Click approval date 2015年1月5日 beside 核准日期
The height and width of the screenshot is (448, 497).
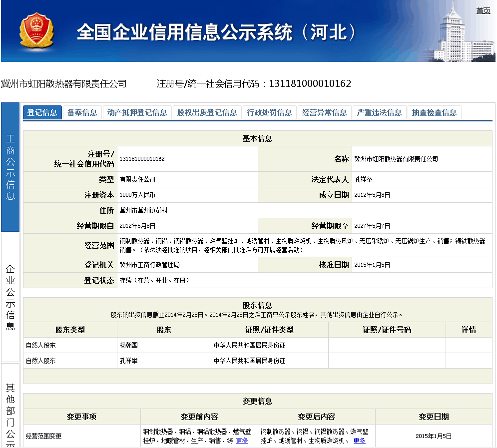point(372,265)
